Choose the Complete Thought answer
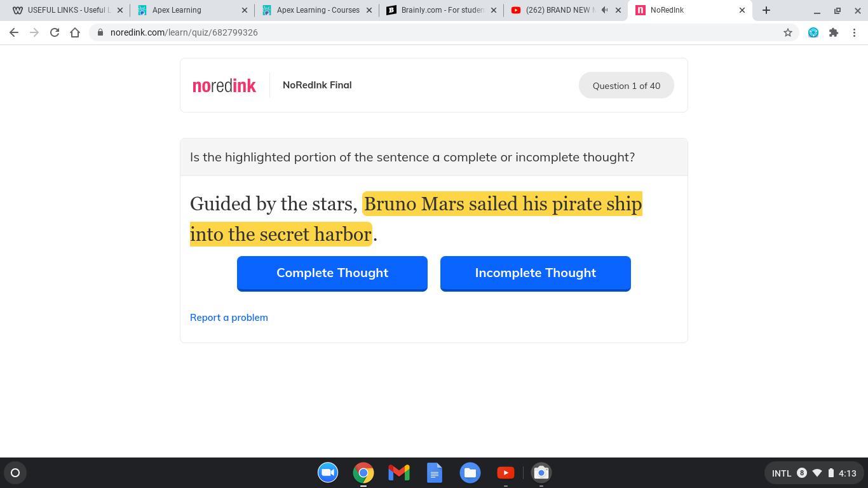The height and width of the screenshot is (488, 868). coord(332,273)
